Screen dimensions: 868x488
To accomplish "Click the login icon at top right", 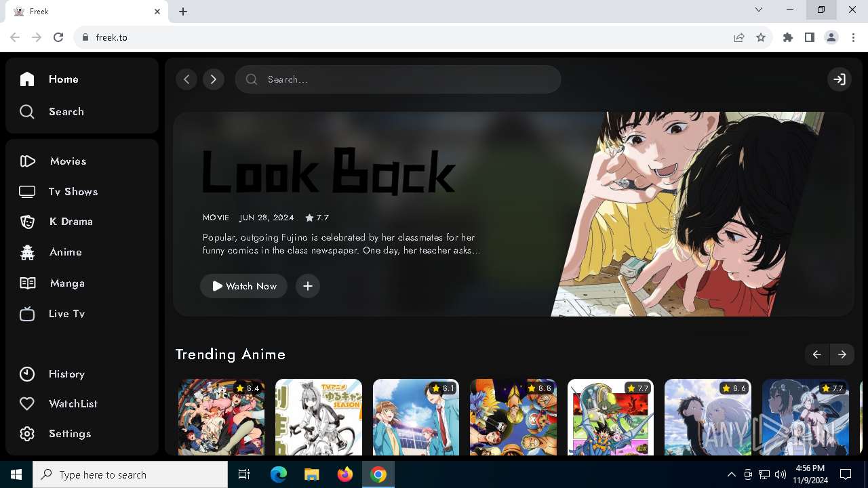I will pos(840,79).
